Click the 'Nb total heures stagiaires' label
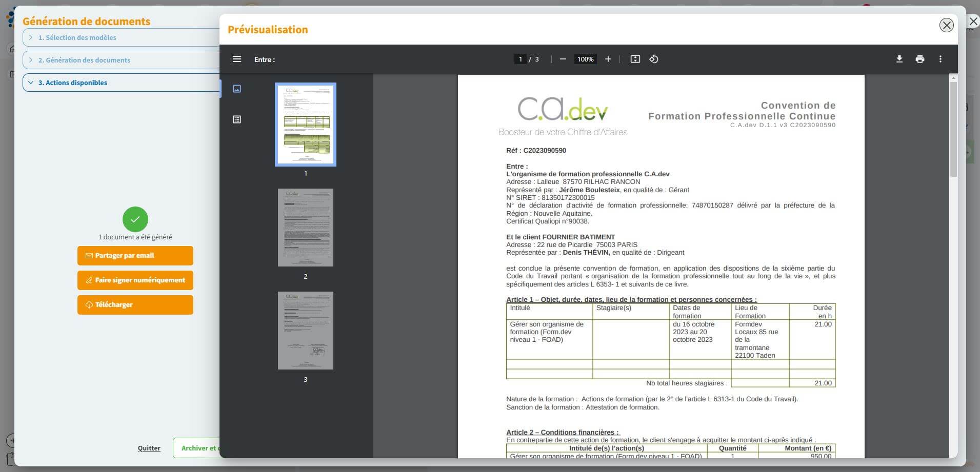Screen dimensions: 980x472 click(x=687, y=383)
